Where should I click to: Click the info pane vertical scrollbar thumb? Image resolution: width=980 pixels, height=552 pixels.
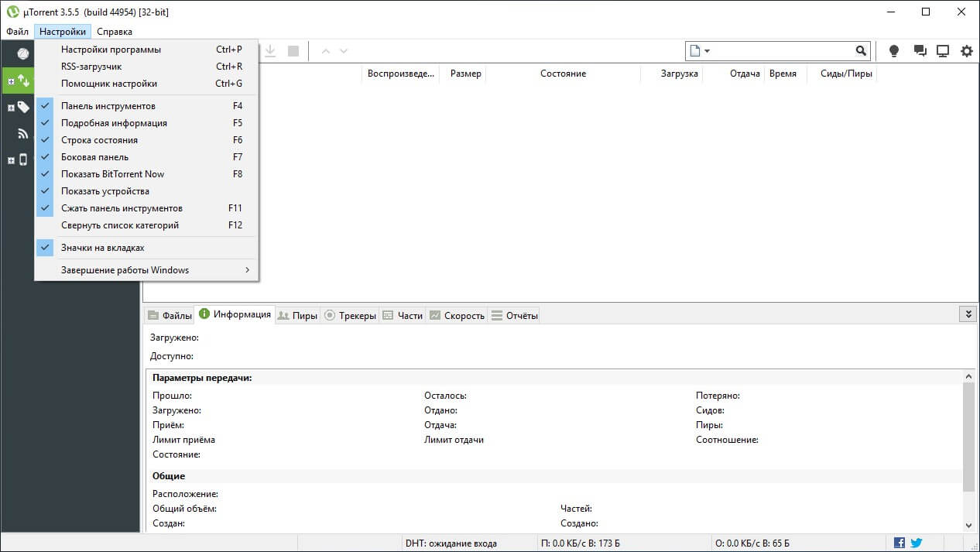click(x=968, y=436)
